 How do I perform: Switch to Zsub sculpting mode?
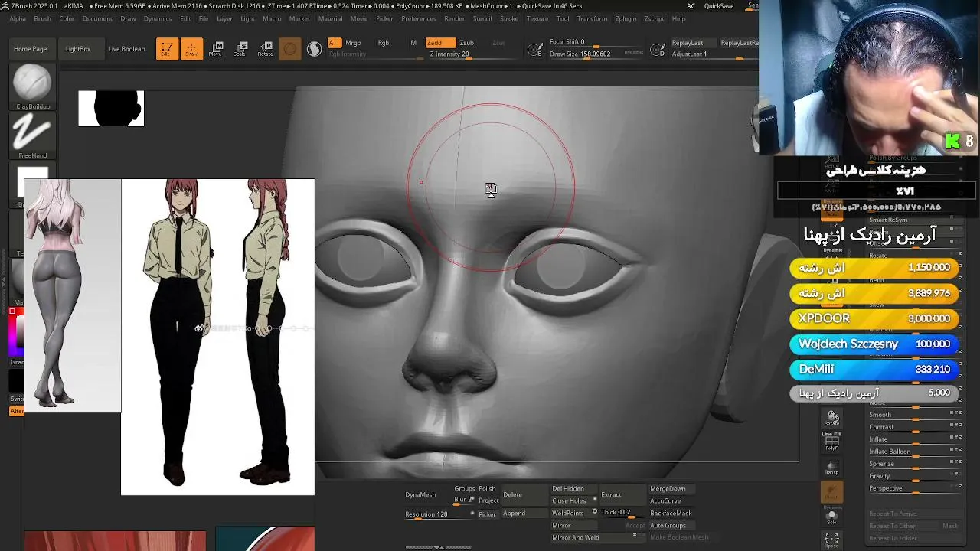pos(466,43)
